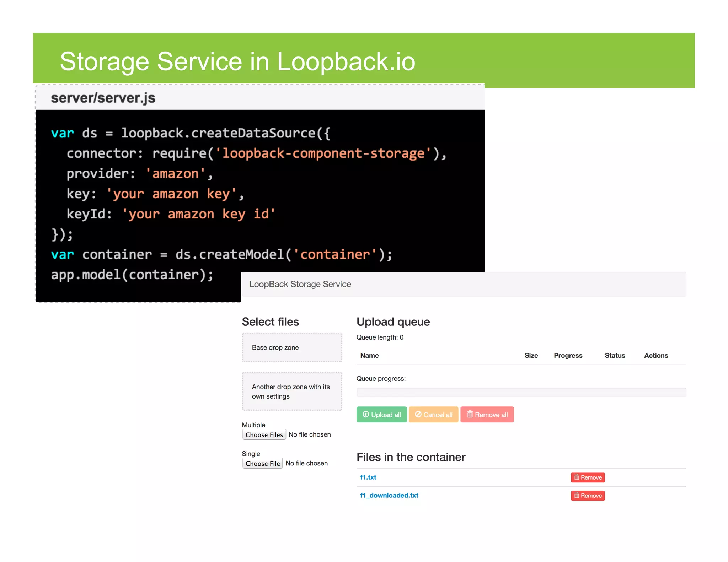Click the LoopBack Storage Service navbar title
728x562 pixels.
300,284
